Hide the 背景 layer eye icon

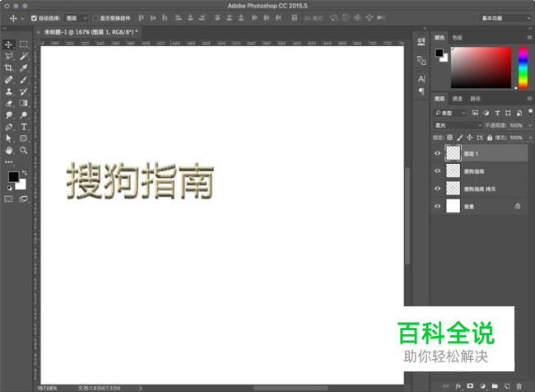[437, 206]
